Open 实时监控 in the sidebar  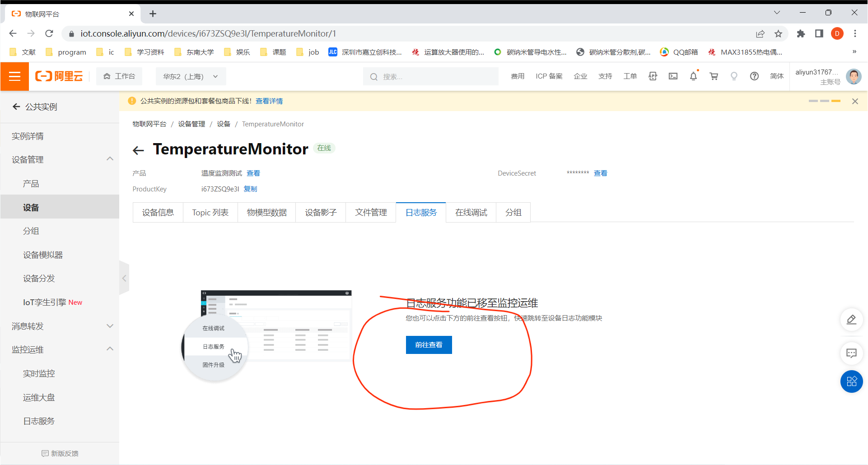tap(39, 373)
